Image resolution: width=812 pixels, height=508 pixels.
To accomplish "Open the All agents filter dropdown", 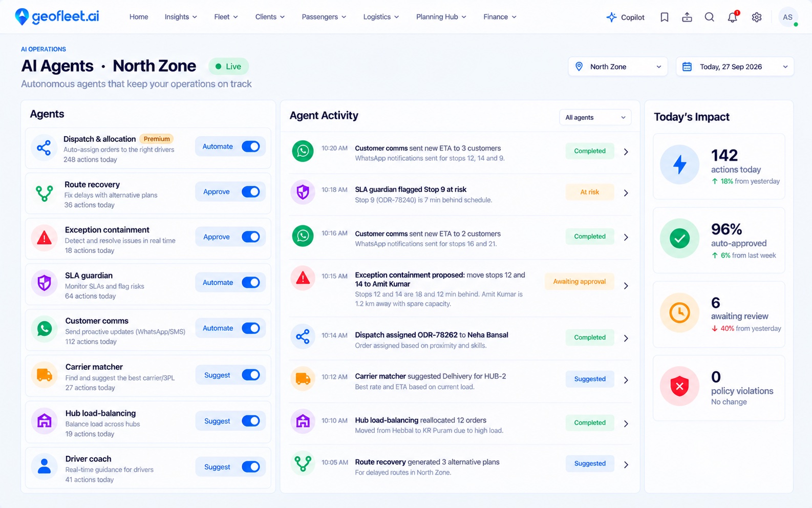I will (595, 117).
